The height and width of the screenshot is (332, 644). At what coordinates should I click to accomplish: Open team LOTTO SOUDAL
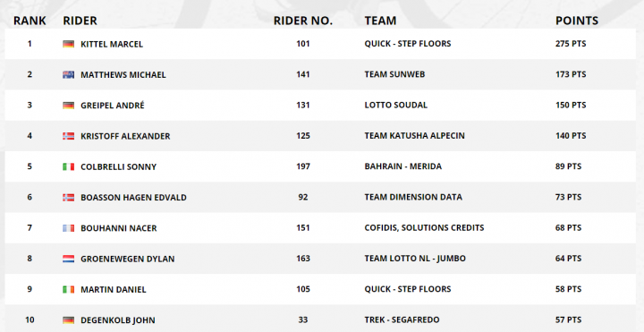[396, 106]
